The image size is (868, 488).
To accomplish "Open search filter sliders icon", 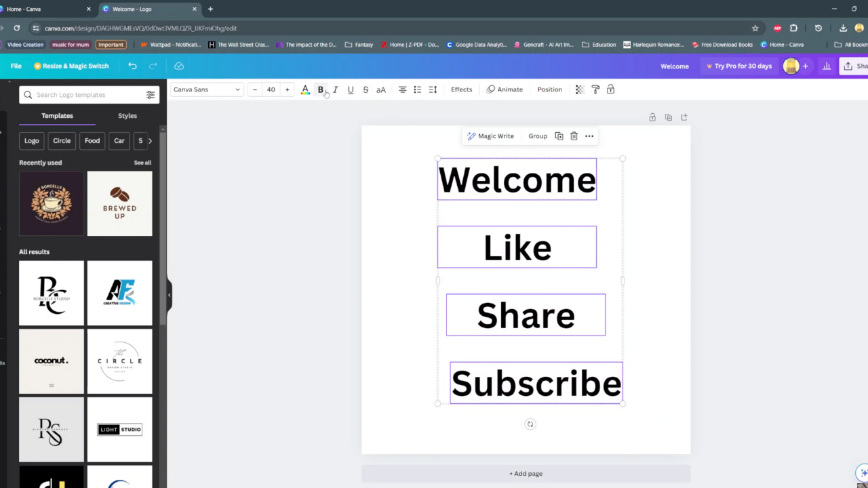I will (x=151, y=95).
